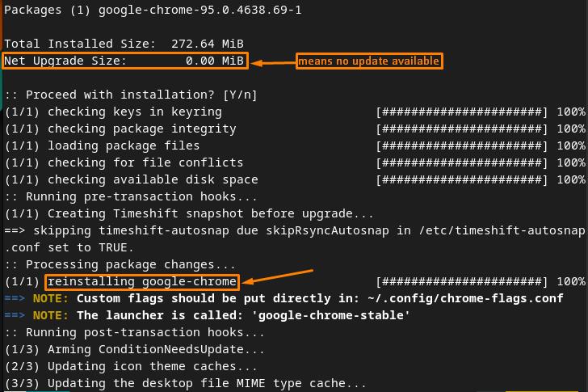Click the 'Proceed with installation? [Y/n]' prompt
Viewport: 588px width, 392px height.
(131, 95)
